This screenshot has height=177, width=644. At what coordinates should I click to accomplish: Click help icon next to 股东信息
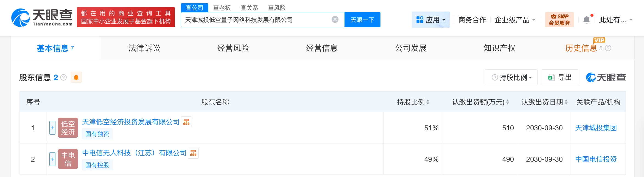pyautogui.click(x=63, y=78)
